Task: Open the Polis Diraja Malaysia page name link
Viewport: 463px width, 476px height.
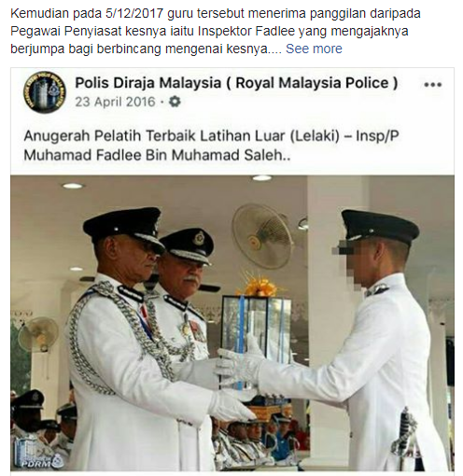Action: tap(236, 83)
